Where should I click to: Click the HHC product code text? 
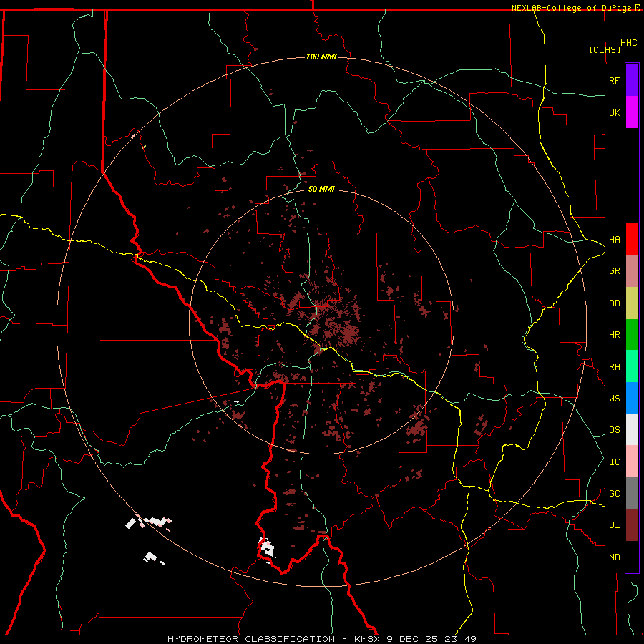[x=628, y=43]
